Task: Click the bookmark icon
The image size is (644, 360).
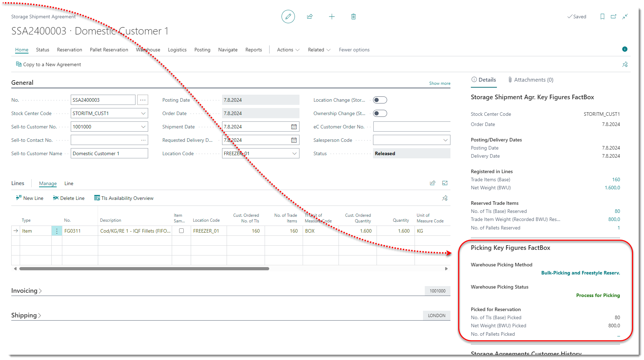Action: [602, 17]
